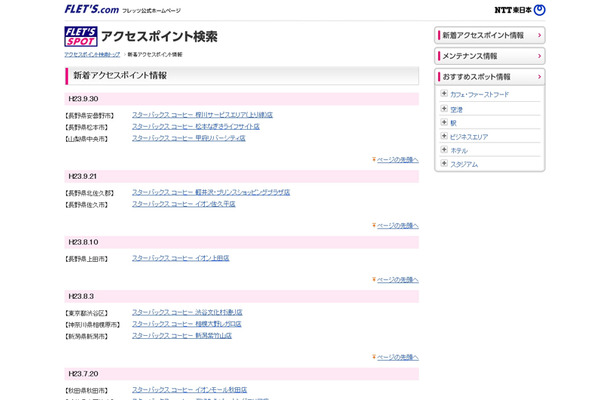610x400 pixels.
Task: Select the H23.9.30 date heading
Action: pyautogui.click(x=83, y=99)
